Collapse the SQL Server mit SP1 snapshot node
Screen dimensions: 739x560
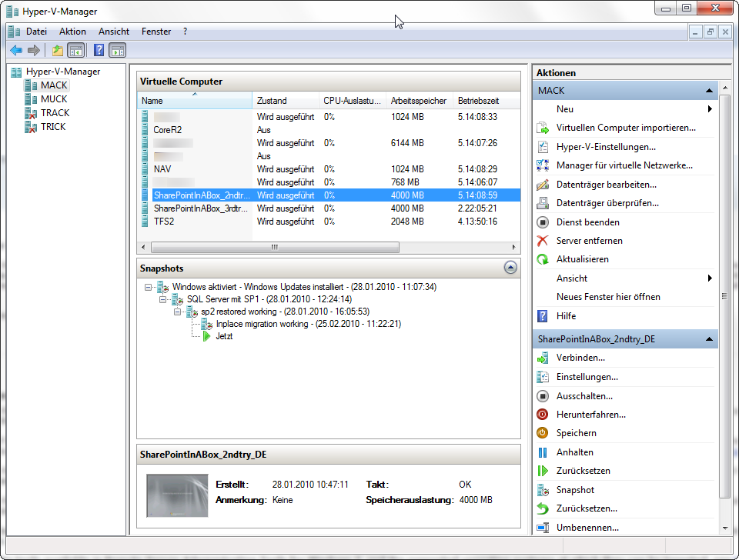[163, 299]
